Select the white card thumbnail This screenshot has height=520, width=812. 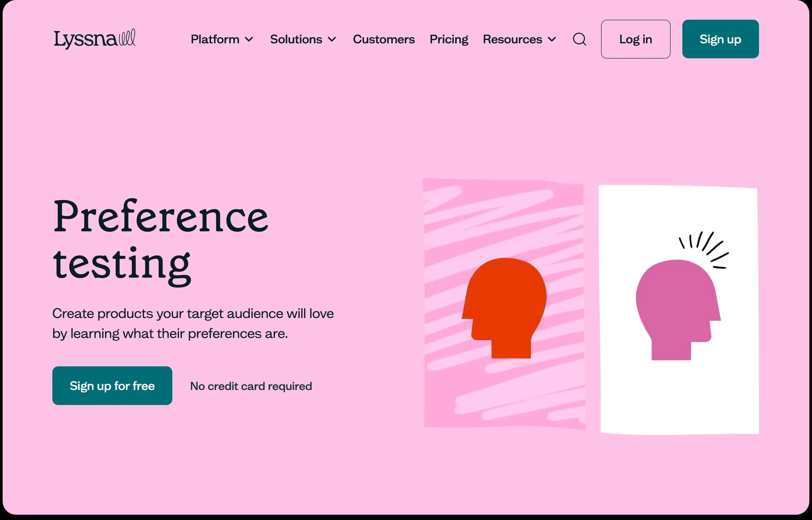coord(679,398)
